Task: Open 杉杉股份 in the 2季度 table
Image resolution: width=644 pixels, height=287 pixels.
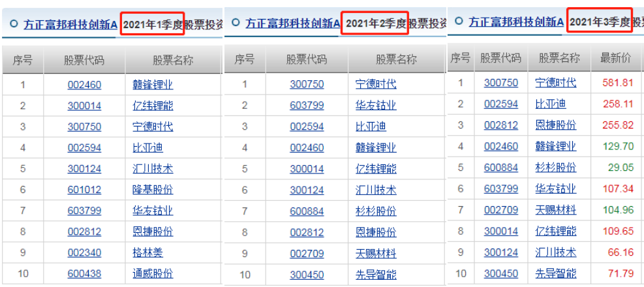Action: pos(376,211)
